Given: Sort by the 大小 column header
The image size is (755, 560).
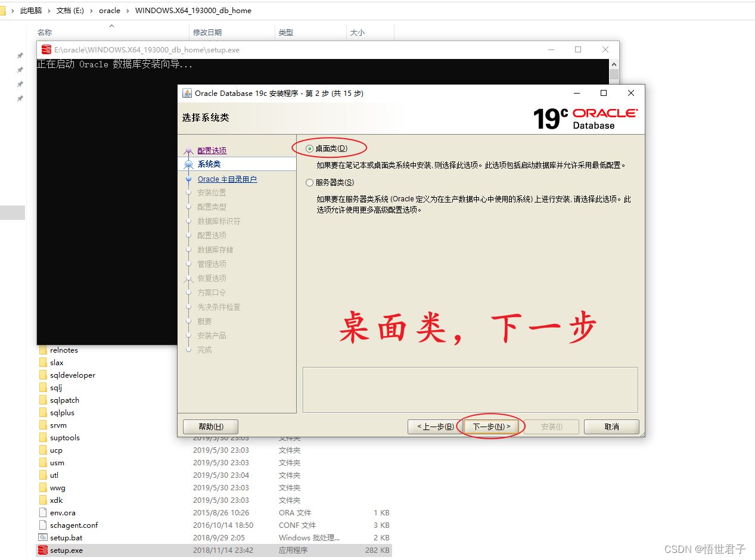Looking at the screenshot, I should [x=358, y=33].
